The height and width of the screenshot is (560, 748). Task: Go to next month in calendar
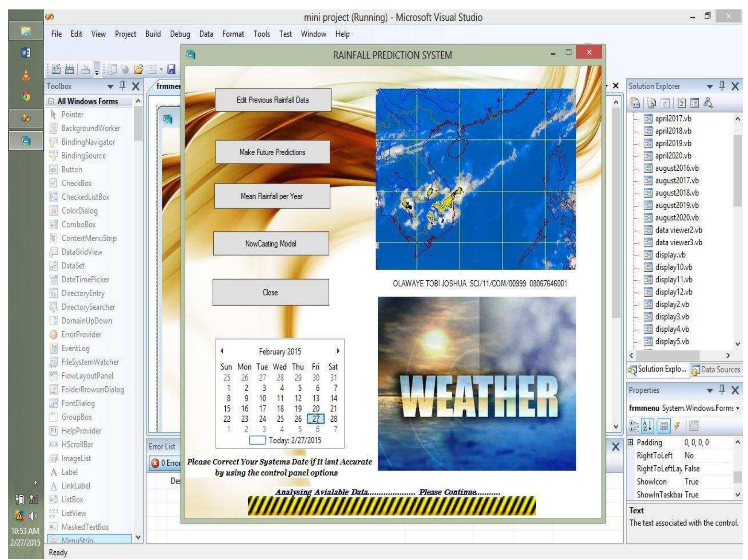click(338, 351)
